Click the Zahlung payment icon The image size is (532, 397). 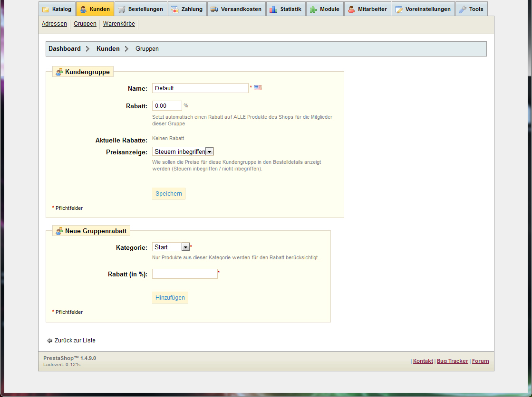click(175, 9)
